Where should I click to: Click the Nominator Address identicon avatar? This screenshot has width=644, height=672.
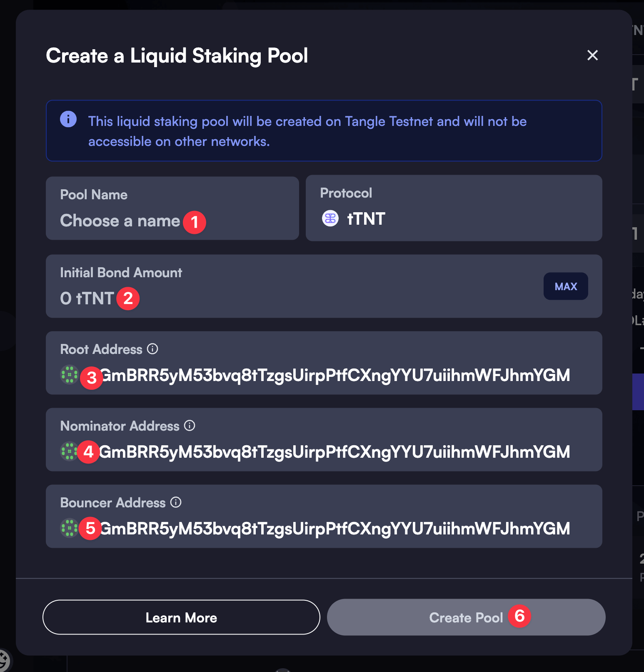point(69,451)
